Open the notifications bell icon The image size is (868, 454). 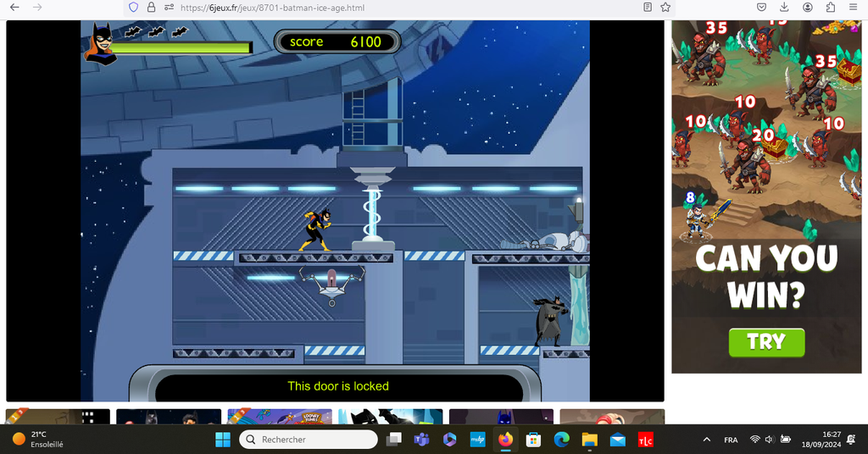[851, 440]
